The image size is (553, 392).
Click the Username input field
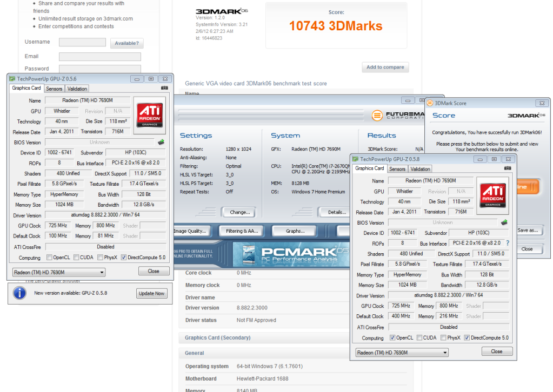pos(82,42)
